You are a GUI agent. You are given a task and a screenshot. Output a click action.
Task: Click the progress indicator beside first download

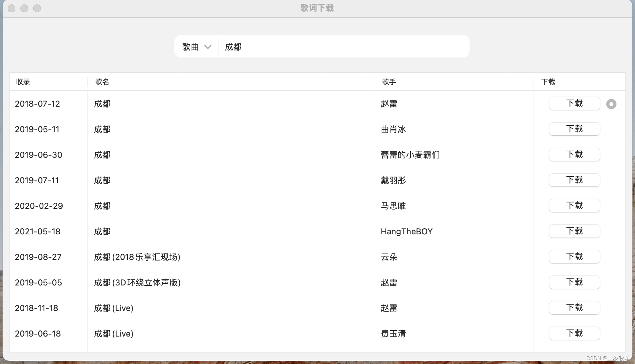(x=611, y=104)
